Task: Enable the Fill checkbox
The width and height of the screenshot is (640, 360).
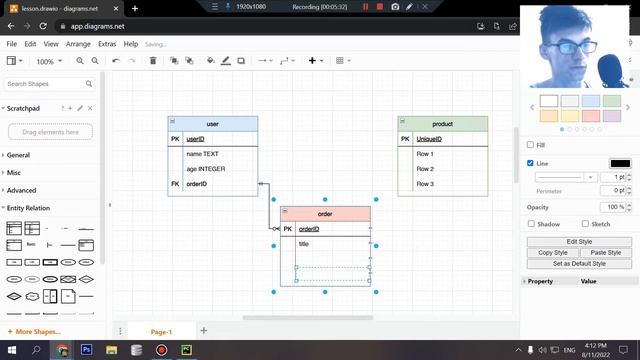Action: click(530, 144)
